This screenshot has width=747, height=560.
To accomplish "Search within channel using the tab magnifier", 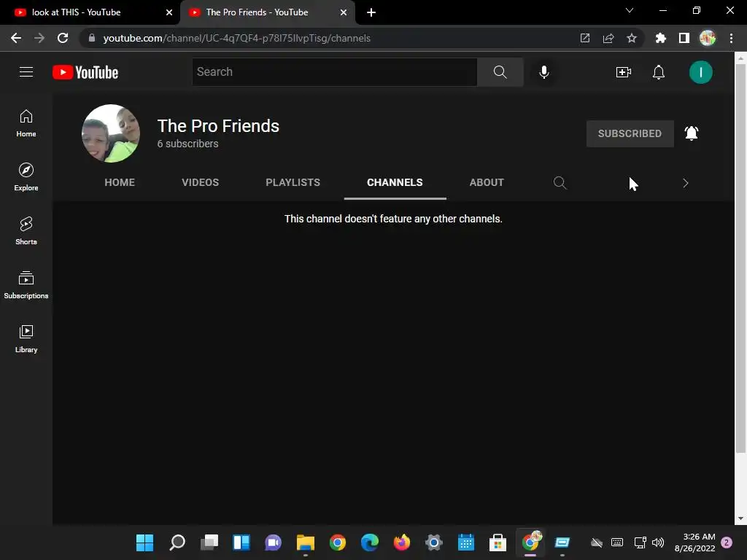I will [x=560, y=183].
